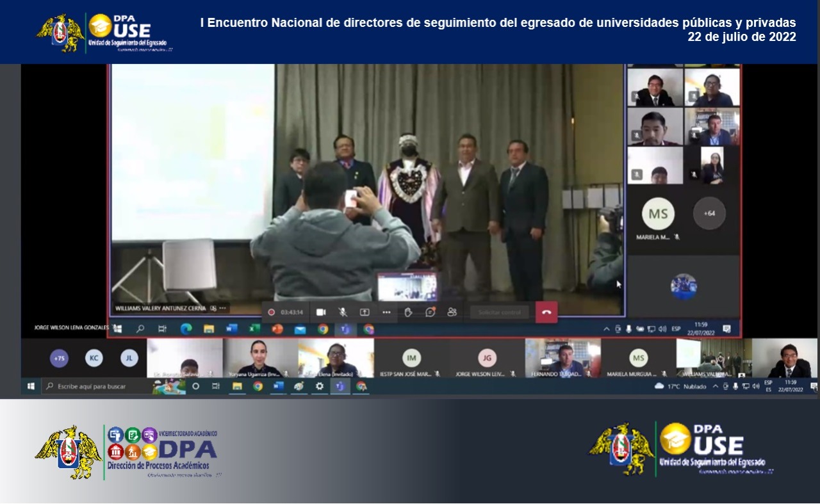Click the Solicitar control button
820x504 pixels.
point(500,312)
